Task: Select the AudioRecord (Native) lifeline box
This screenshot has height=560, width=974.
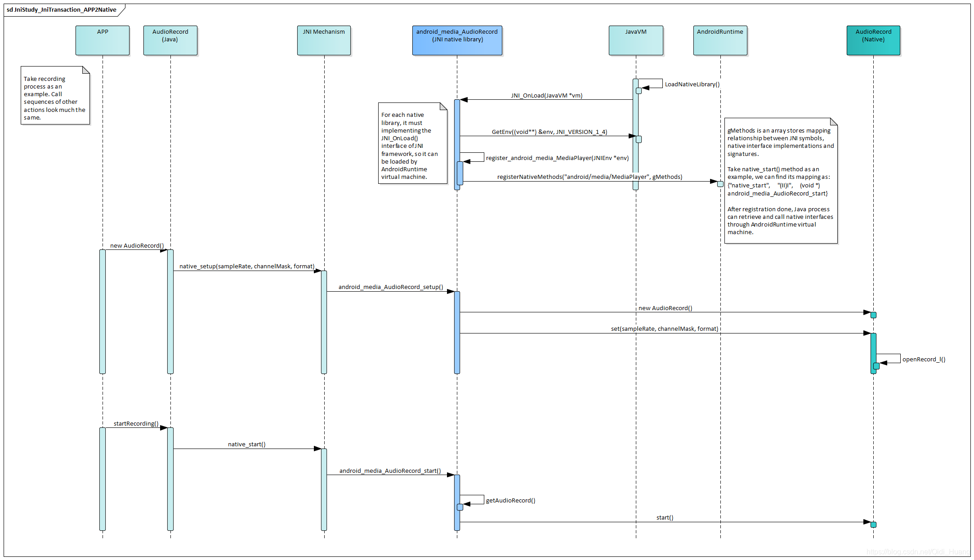Action: (873, 40)
